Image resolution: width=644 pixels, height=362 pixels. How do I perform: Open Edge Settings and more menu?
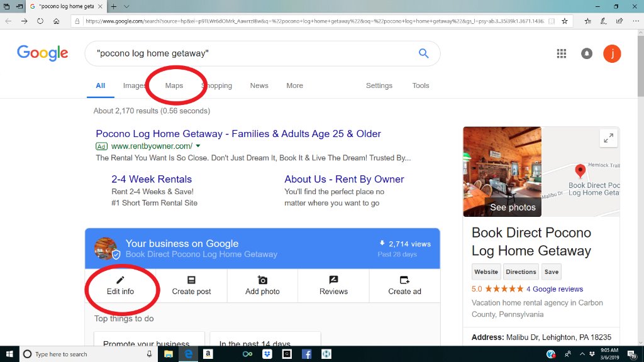tap(635, 21)
